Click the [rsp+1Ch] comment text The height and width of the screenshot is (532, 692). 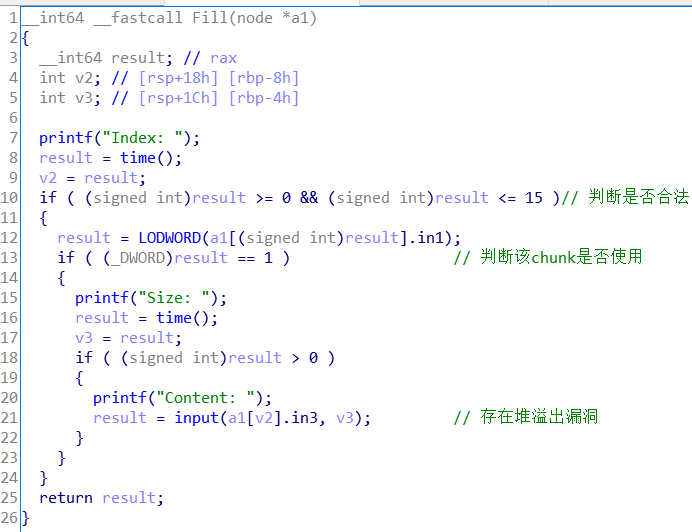coord(178,98)
